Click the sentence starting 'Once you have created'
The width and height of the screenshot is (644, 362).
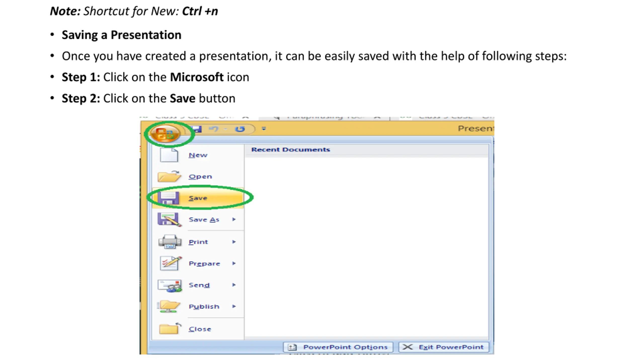[314, 56]
